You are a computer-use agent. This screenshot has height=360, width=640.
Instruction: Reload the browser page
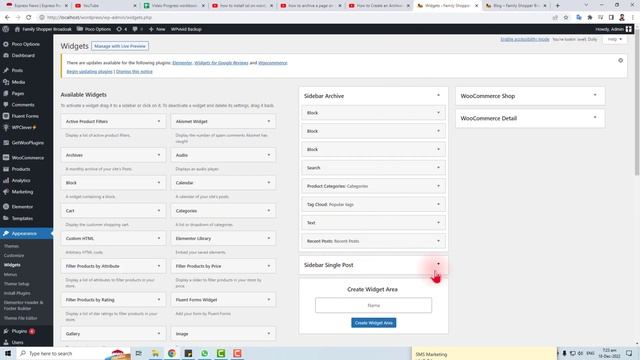coord(29,18)
